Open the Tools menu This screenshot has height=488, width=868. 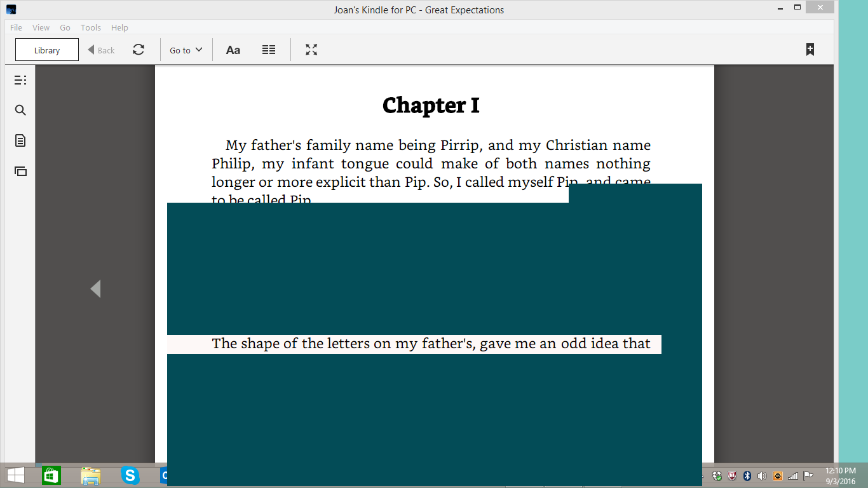pos(90,27)
